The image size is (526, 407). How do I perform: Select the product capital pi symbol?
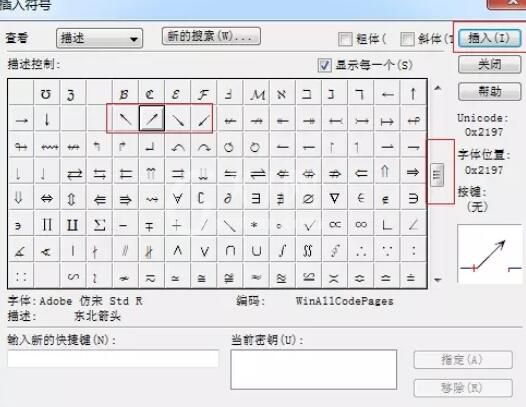tap(47, 224)
